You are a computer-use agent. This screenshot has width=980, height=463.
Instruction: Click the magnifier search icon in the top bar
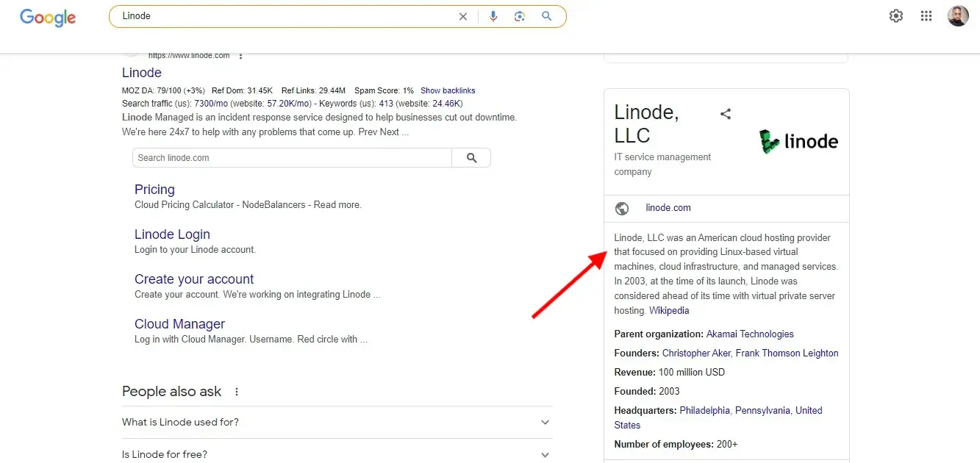tap(547, 16)
